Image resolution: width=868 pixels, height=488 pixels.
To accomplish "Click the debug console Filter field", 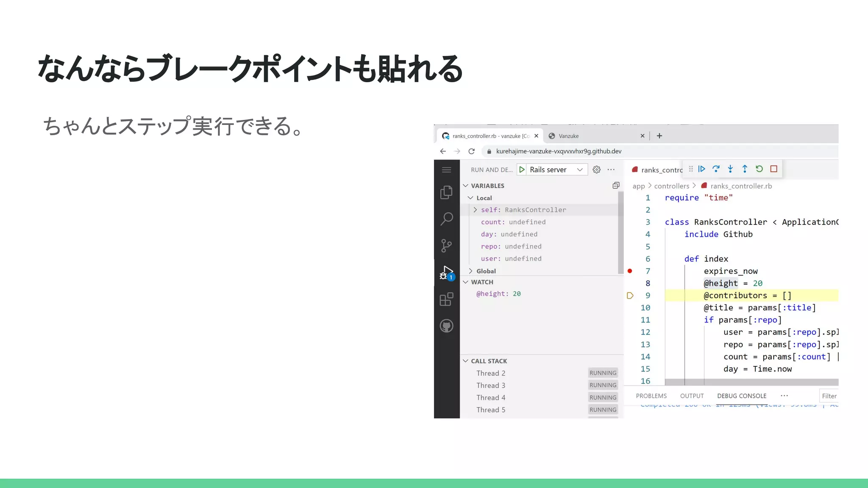I will (829, 396).
